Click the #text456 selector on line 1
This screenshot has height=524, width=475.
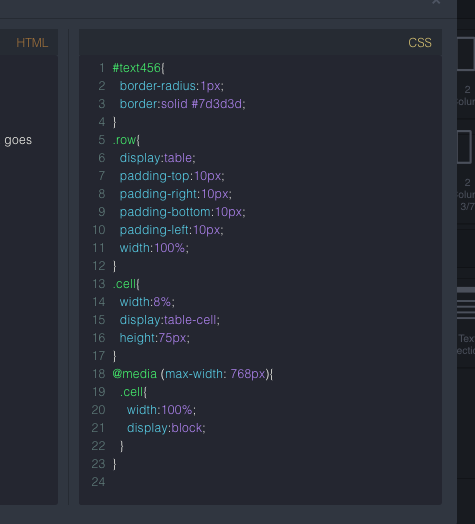pos(137,68)
